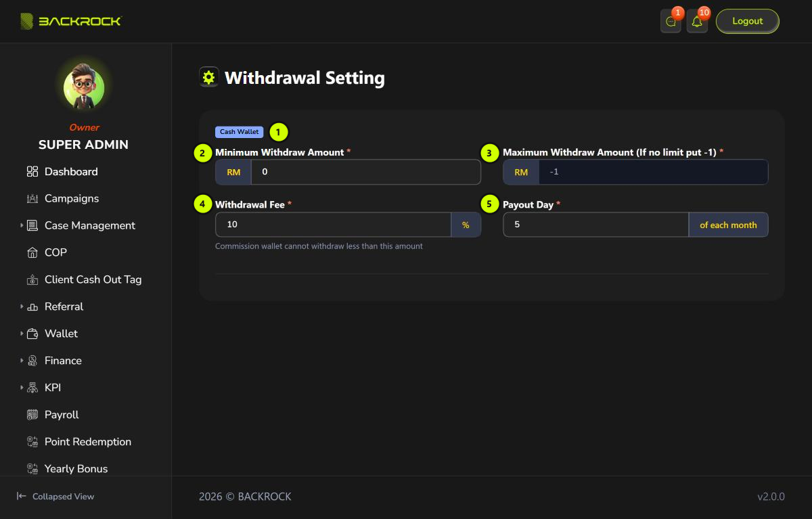812x519 pixels.
Task: Open the chat messages icon
Action: (x=671, y=22)
